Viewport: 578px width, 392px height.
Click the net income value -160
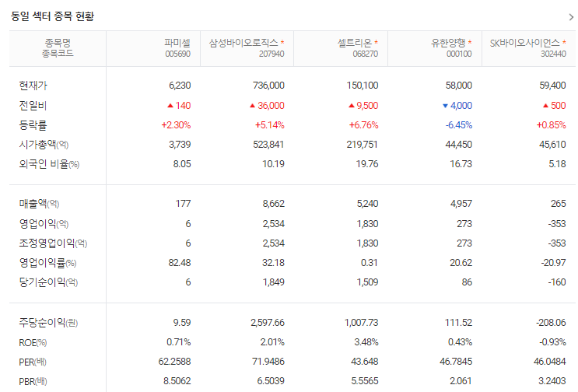[x=557, y=282]
